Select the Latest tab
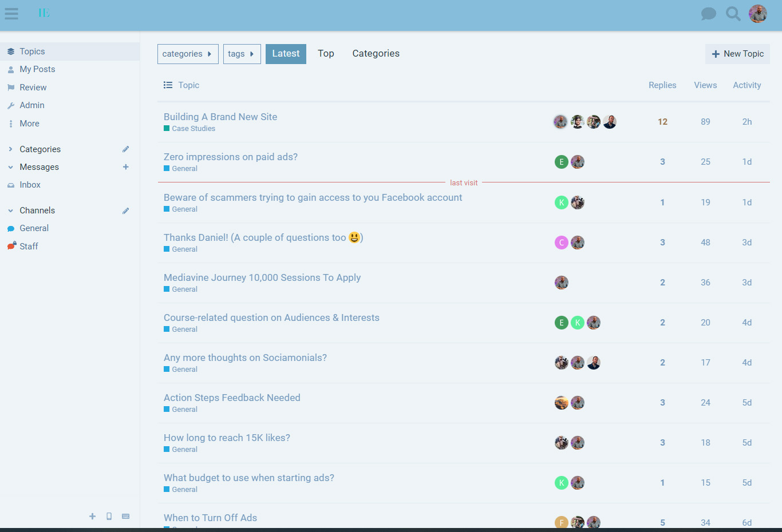The image size is (782, 532). (x=286, y=54)
